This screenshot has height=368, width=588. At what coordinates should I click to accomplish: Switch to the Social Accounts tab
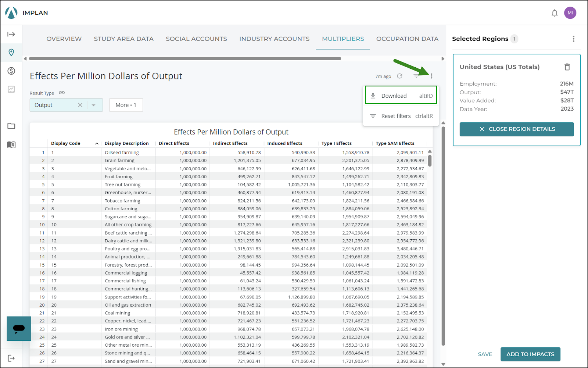196,39
